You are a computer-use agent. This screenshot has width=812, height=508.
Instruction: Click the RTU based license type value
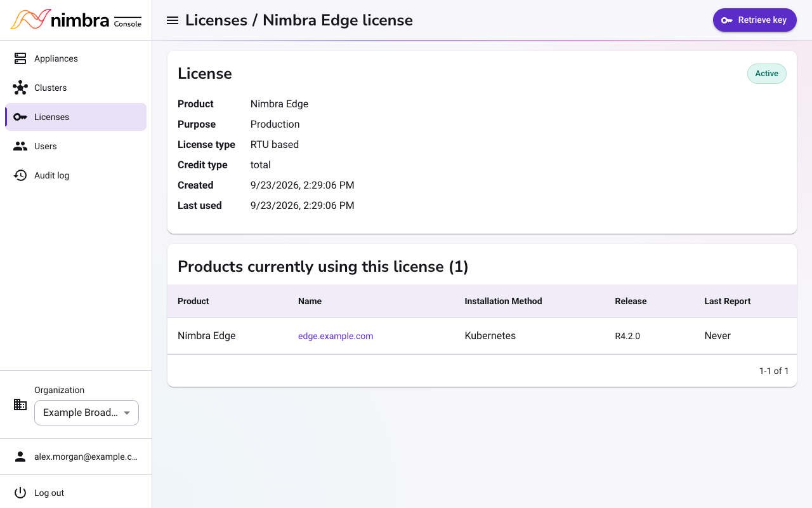(x=275, y=144)
